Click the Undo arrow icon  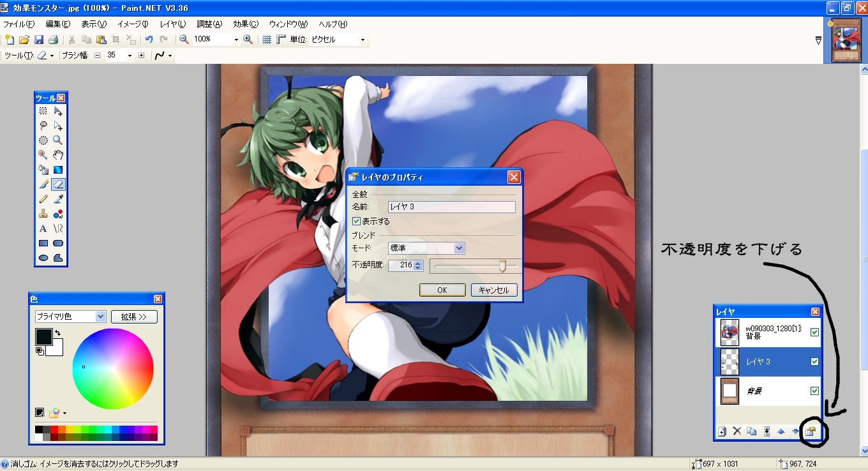(x=149, y=40)
